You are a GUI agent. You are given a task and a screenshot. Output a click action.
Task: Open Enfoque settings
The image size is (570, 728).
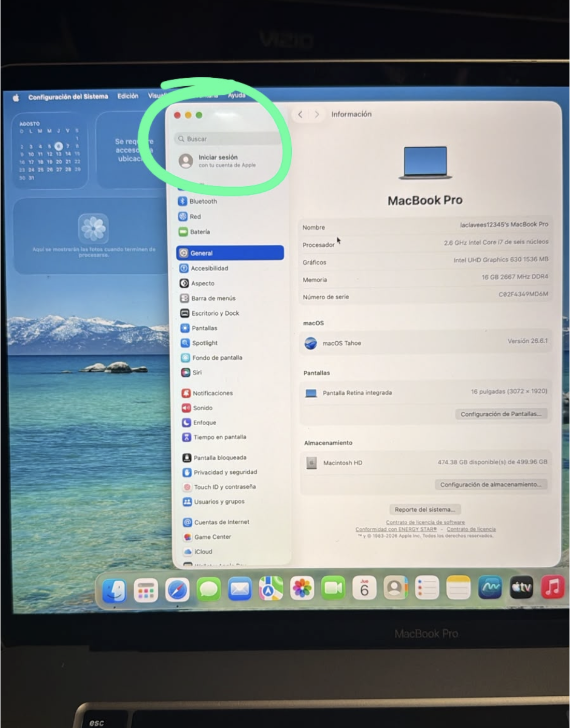pos(199,423)
